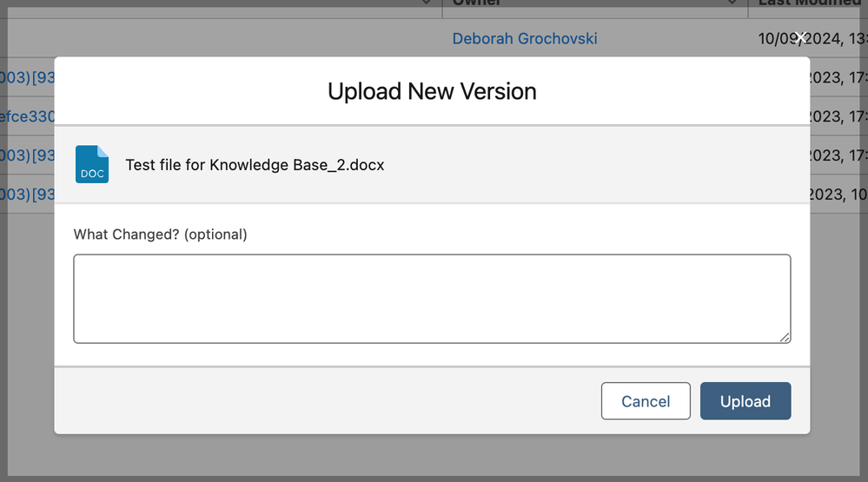The height and width of the screenshot is (482, 868).
Task: Focus the What Changed text area
Action: (x=432, y=299)
